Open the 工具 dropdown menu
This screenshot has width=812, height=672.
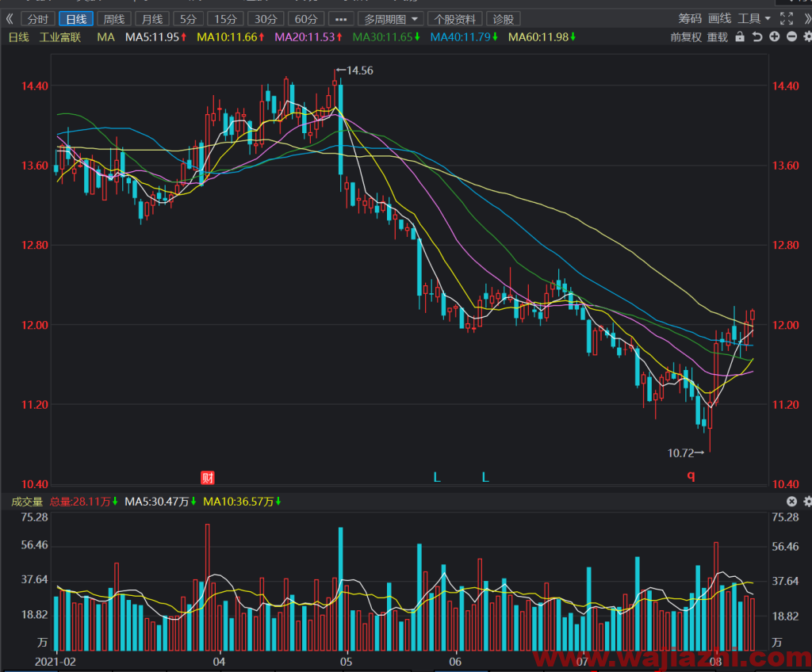pos(753,19)
